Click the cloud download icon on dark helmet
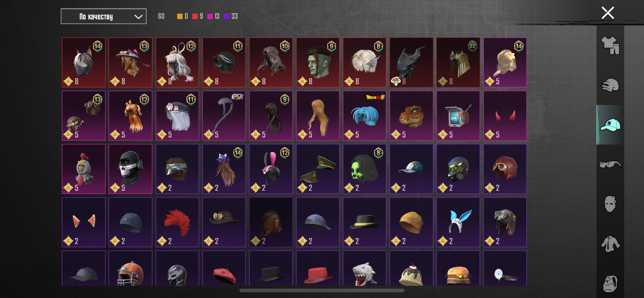 point(396,81)
